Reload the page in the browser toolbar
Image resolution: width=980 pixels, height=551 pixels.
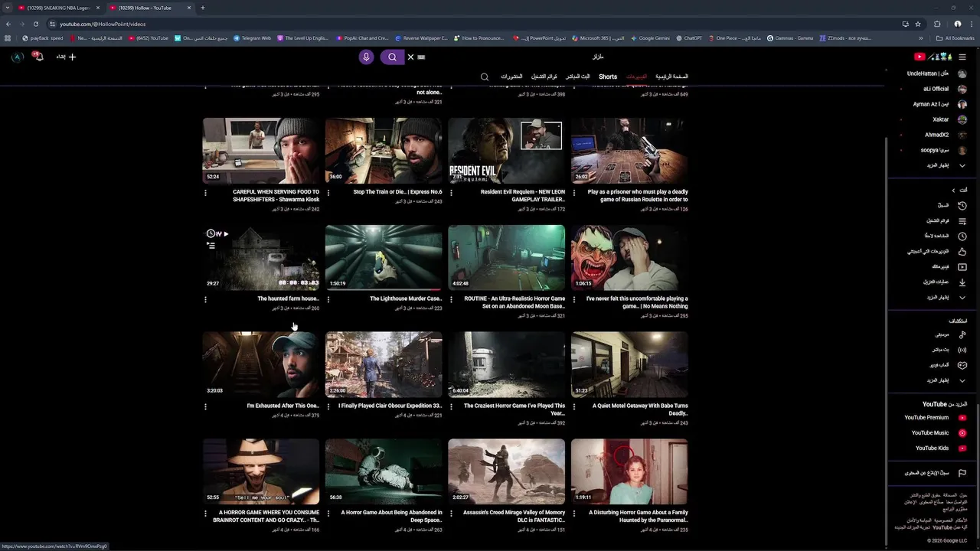(x=35, y=24)
